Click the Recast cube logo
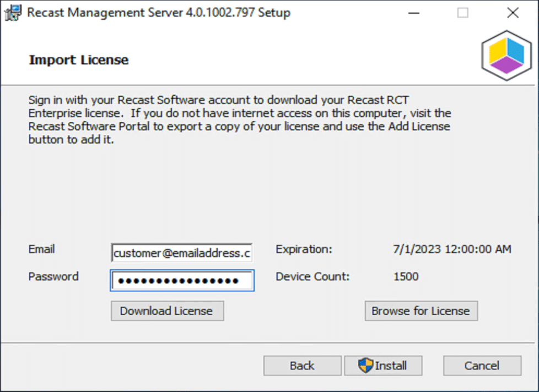539x392 pixels. pos(506,56)
